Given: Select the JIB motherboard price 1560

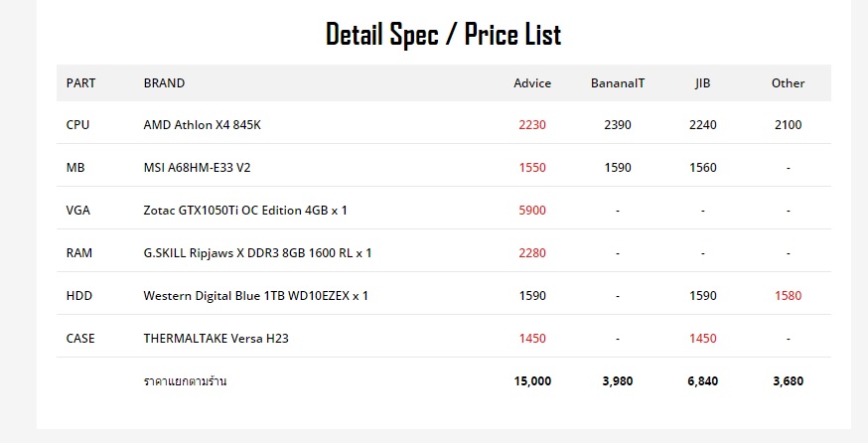Looking at the screenshot, I should pyautogui.click(x=702, y=168).
